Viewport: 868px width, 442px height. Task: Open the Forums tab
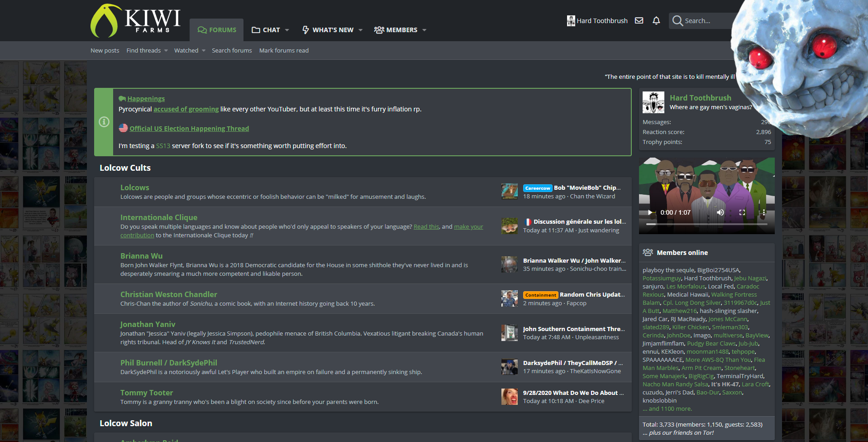[217, 30]
